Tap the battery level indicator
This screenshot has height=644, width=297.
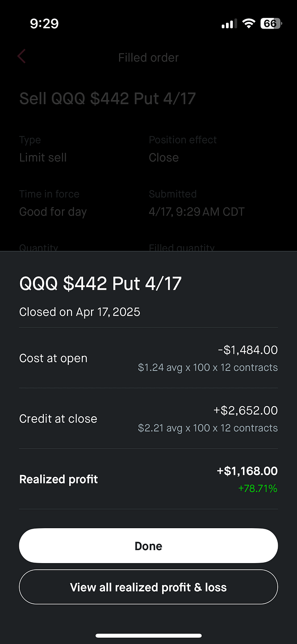point(271,23)
